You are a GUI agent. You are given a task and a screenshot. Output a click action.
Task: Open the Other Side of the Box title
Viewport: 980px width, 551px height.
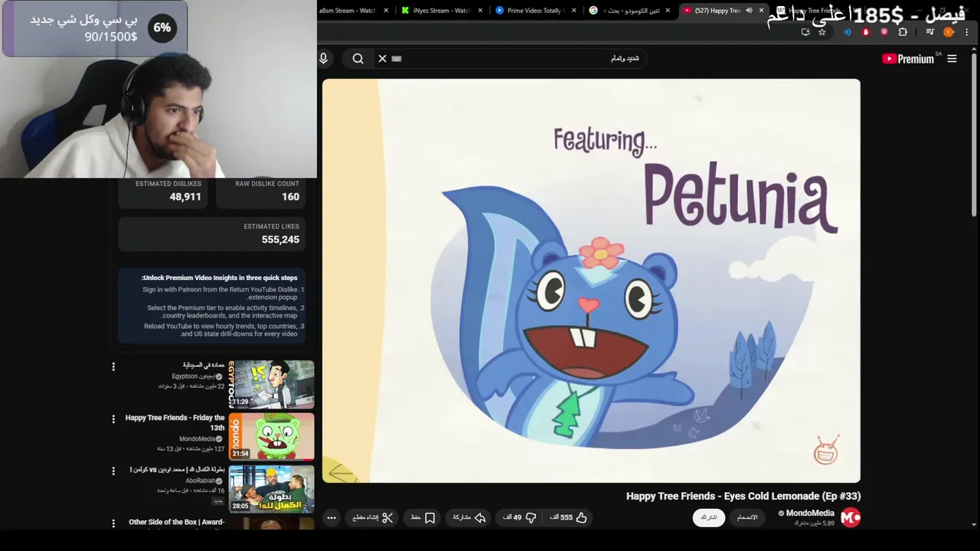coord(176,522)
